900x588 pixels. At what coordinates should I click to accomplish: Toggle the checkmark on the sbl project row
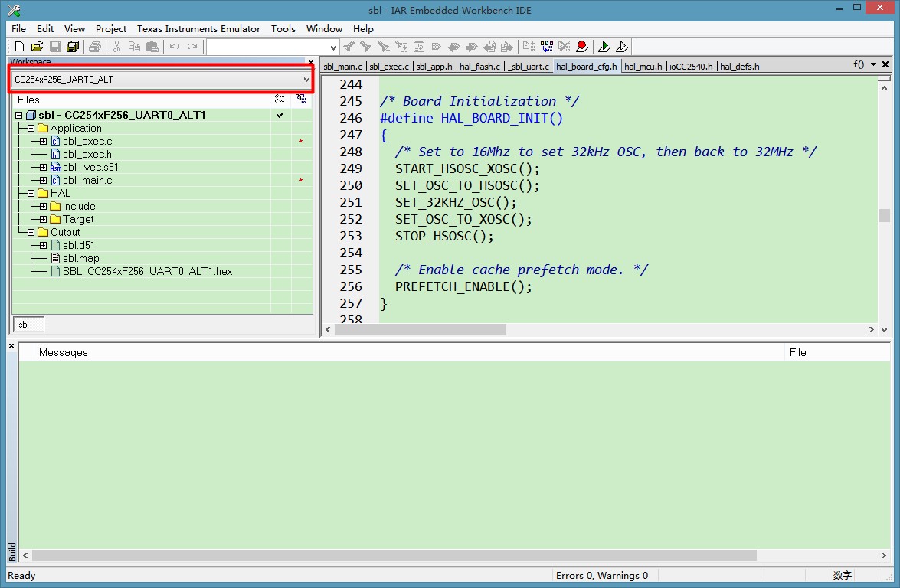pos(280,116)
